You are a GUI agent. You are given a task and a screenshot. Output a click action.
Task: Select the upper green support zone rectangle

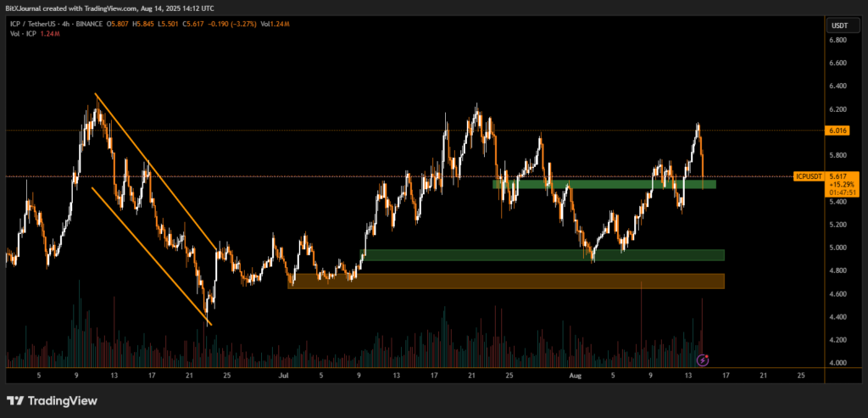(x=604, y=184)
